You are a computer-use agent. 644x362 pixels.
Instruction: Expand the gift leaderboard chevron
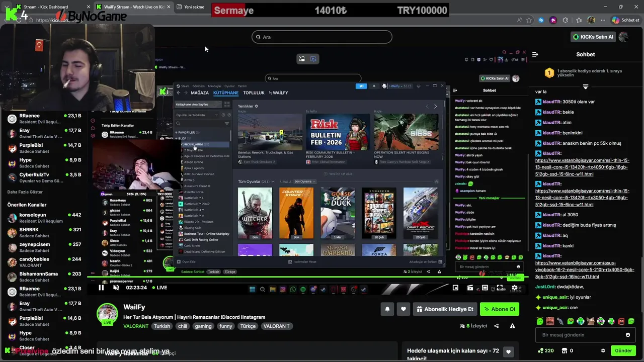click(x=585, y=86)
